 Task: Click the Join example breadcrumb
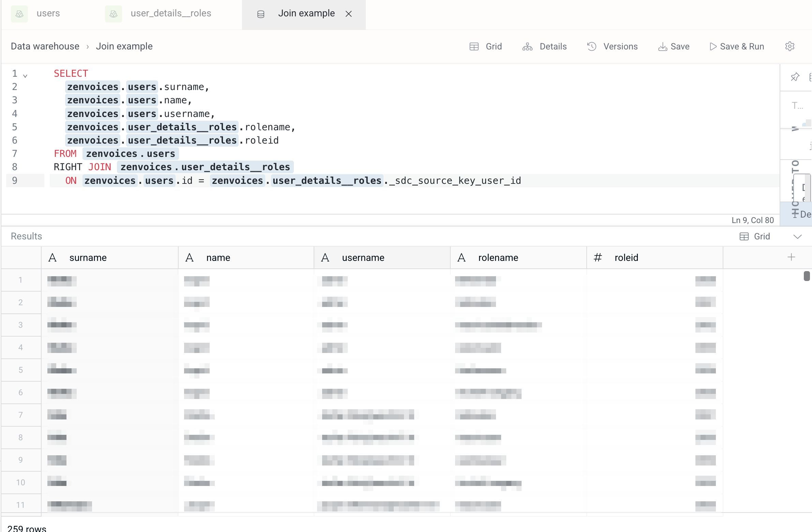click(124, 46)
